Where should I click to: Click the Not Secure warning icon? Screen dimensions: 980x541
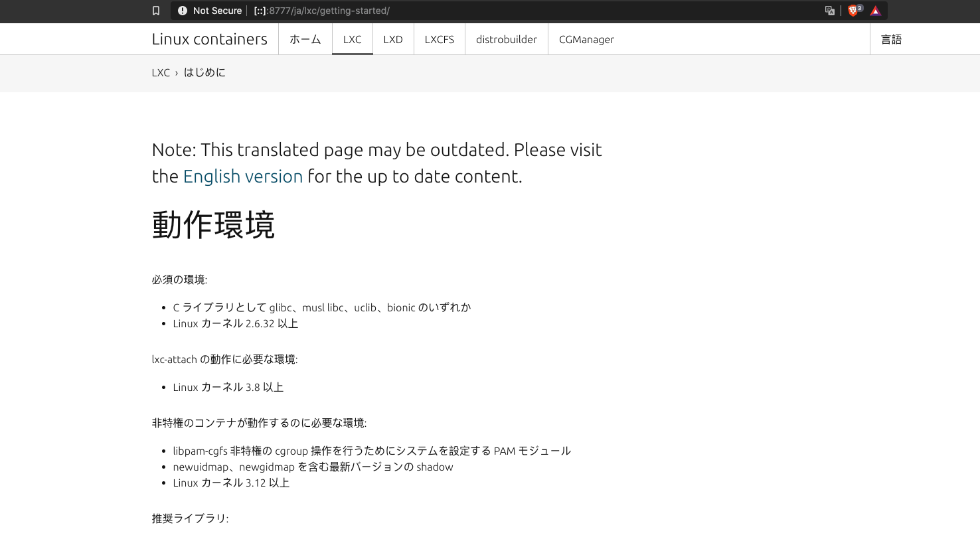pyautogui.click(x=183, y=11)
